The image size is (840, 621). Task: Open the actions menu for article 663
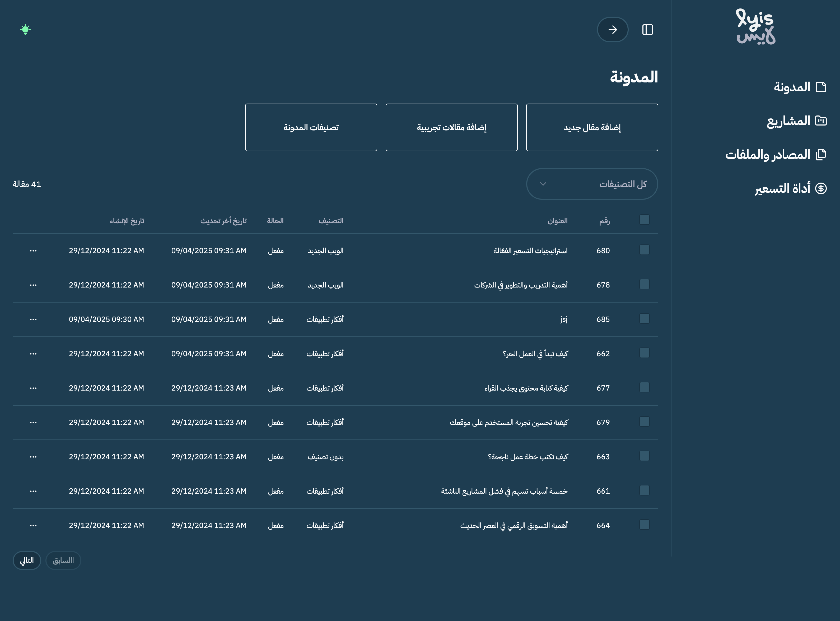pos(34,457)
